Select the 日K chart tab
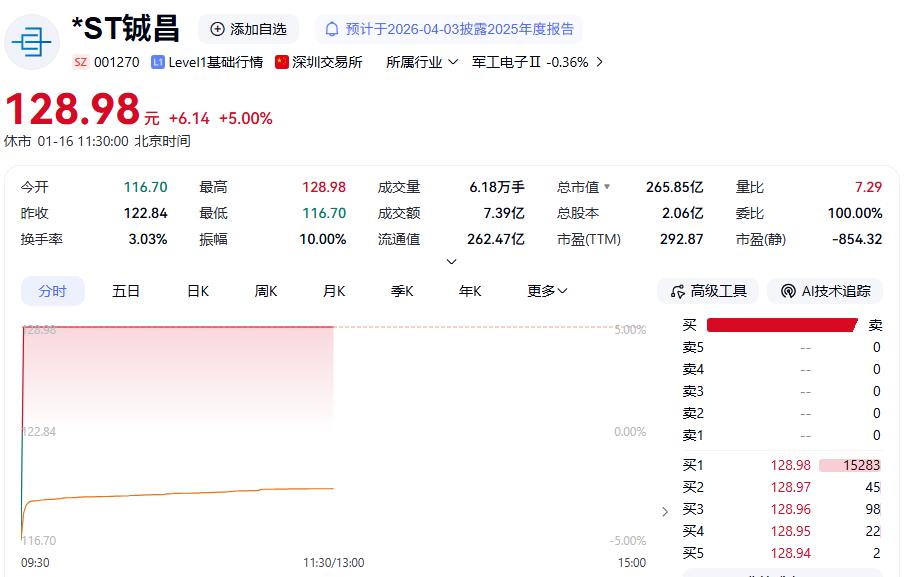The image size is (910, 577). point(198,291)
